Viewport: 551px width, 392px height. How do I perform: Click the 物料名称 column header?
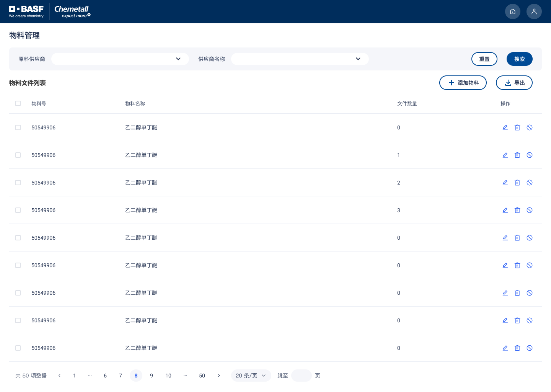click(135, 103)
